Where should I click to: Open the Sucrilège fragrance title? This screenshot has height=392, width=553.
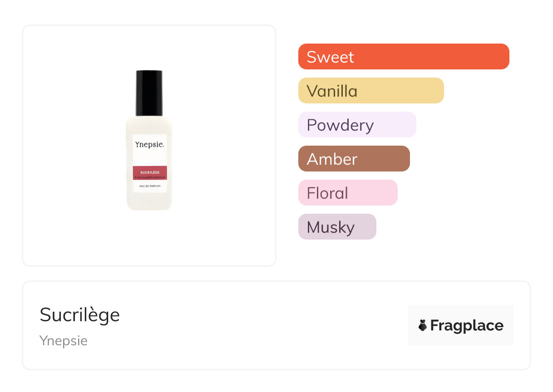click(x=80, y=315)
